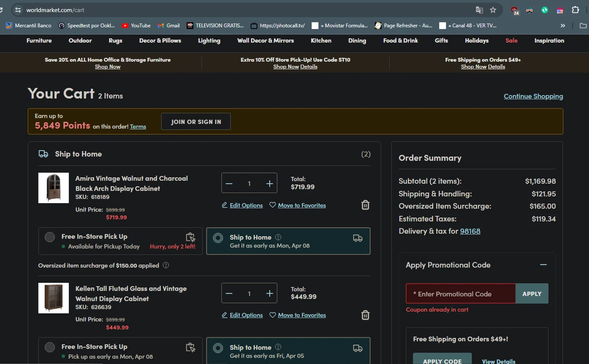The image size is (589, 364).
Task: Click the translate page icon in address bar
Action: (x=479, y=10)
